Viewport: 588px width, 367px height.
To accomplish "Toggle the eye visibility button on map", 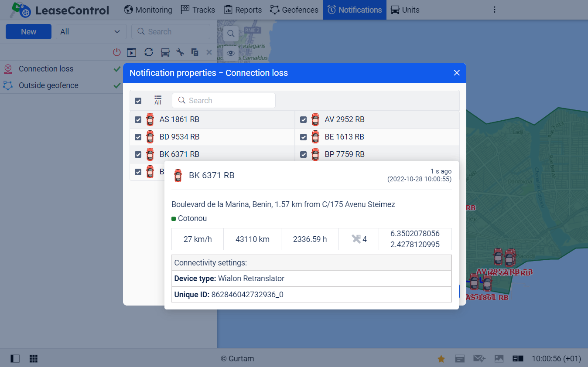I will coord(231,53).
